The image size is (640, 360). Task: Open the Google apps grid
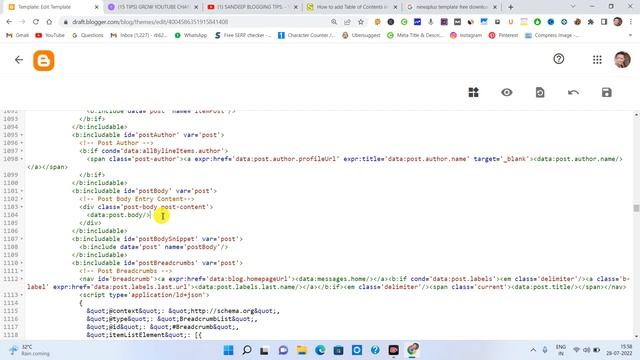click(x=597, y=60)
